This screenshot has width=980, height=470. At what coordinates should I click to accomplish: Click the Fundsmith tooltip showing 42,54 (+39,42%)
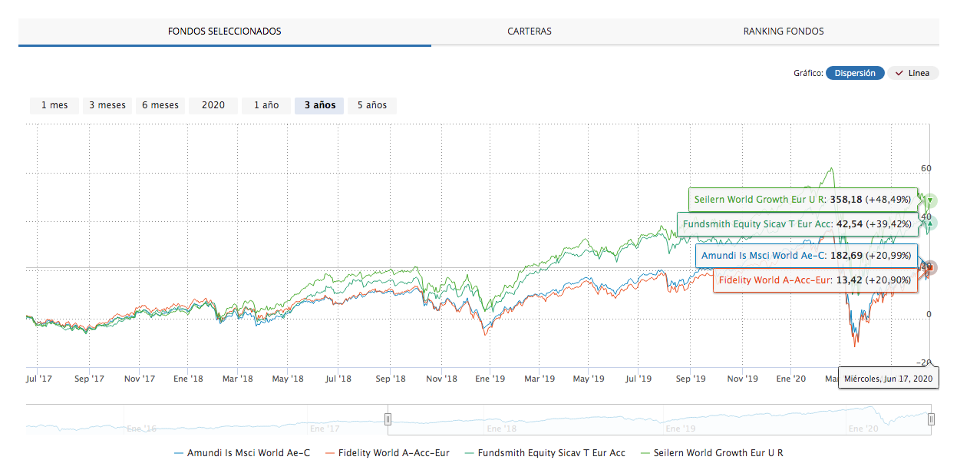(x=797, y=225)
